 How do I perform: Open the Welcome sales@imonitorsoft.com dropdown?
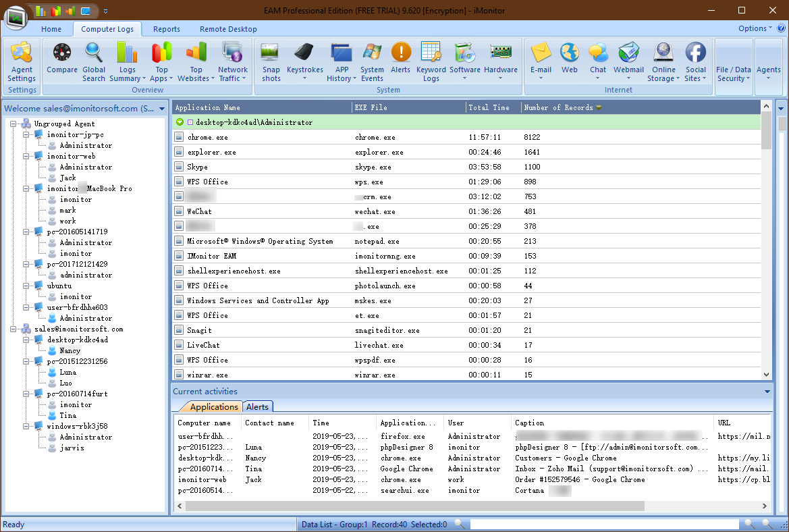click(162, 109)
